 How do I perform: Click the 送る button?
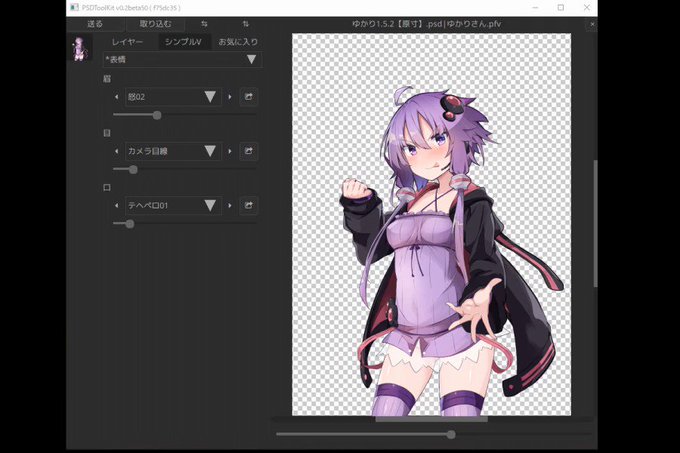[x=95, y=24]
